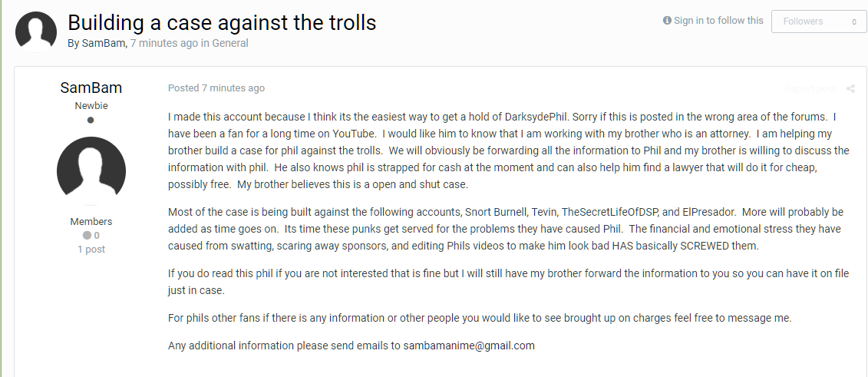Click the rank dot beneath Newbie
The height and width of the screenshot is (377, 868).
click(91, 120)
